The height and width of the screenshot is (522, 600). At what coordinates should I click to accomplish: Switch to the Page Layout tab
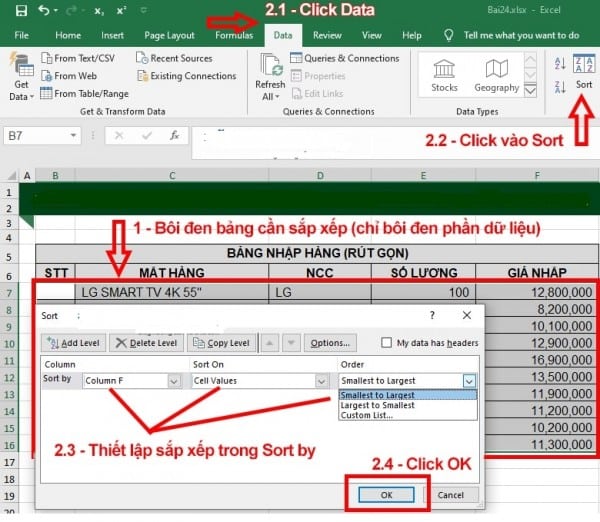click(x=170, y=35)
